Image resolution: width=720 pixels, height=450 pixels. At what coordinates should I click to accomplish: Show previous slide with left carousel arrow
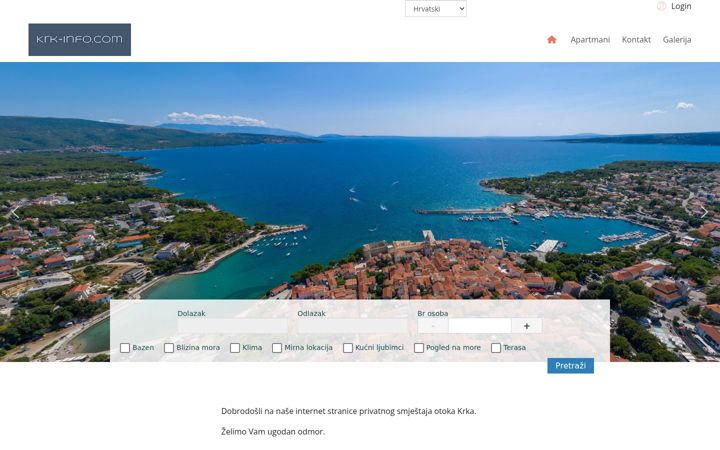point(14,212)
